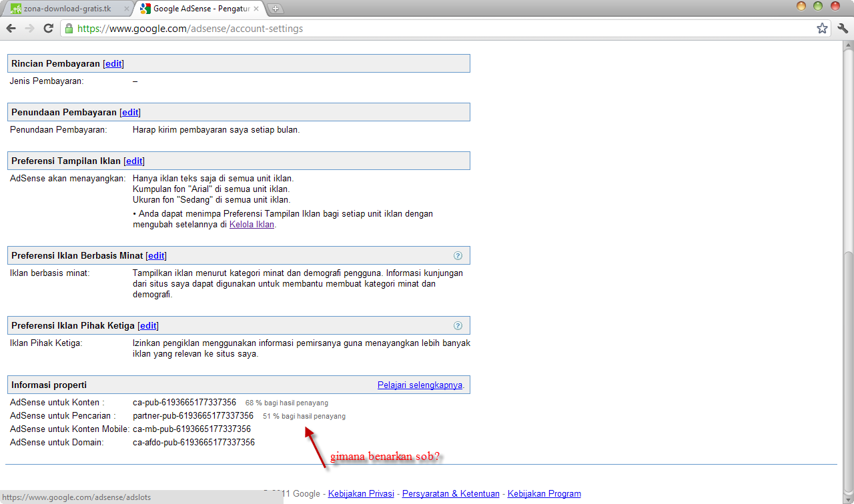
Task: Edit Preferensi Iklan Pihak Ketiga
Action: 148,325
